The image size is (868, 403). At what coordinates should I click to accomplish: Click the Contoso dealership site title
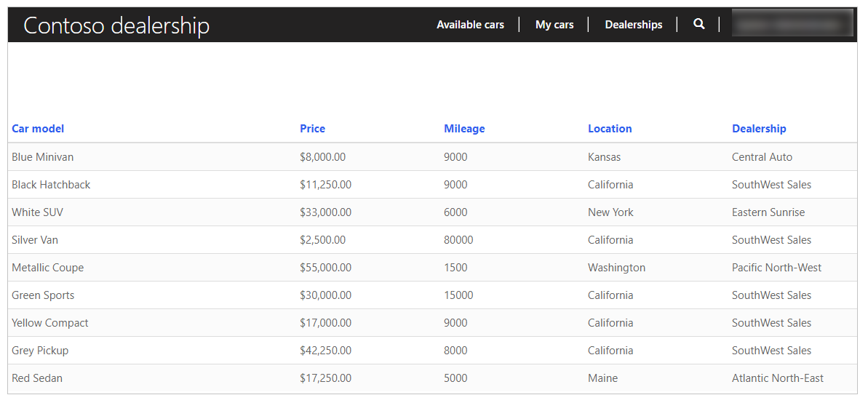pos(116,25)
